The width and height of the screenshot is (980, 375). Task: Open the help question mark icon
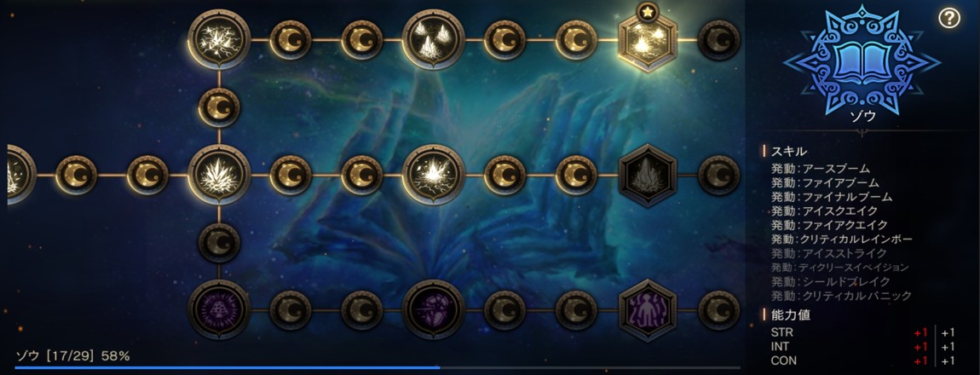(948, 19)
